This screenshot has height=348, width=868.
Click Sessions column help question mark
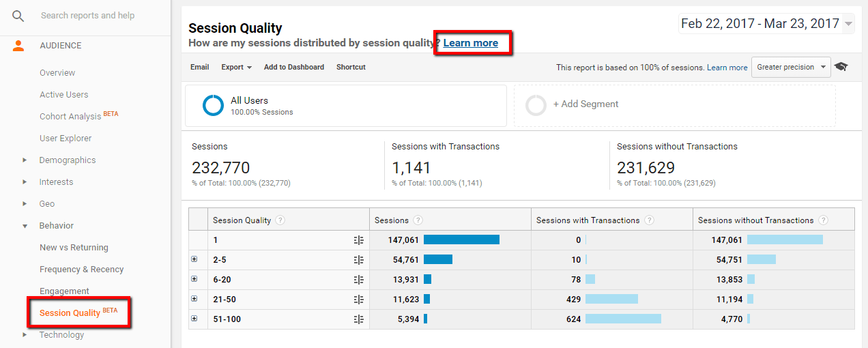tap(418, 220)
